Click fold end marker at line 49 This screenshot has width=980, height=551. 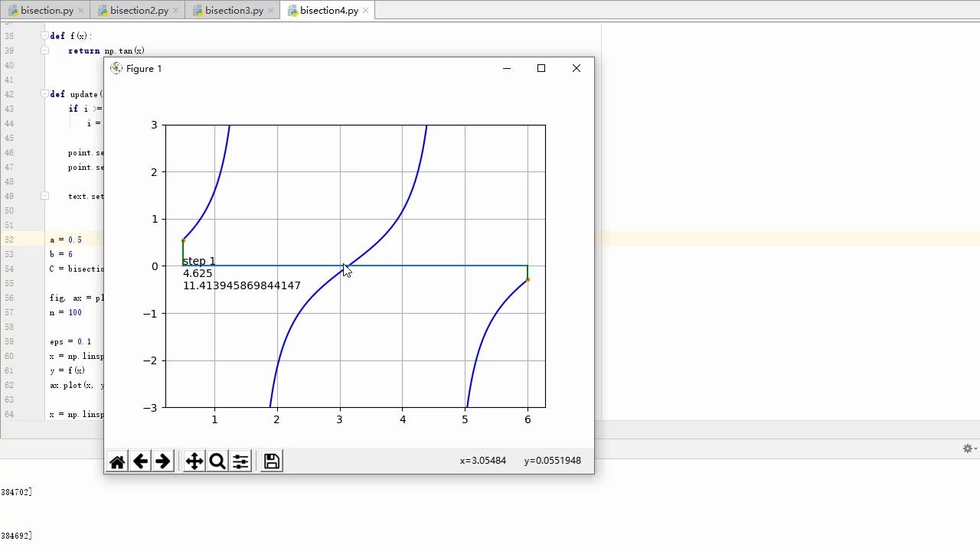click(x=44, y=196)
